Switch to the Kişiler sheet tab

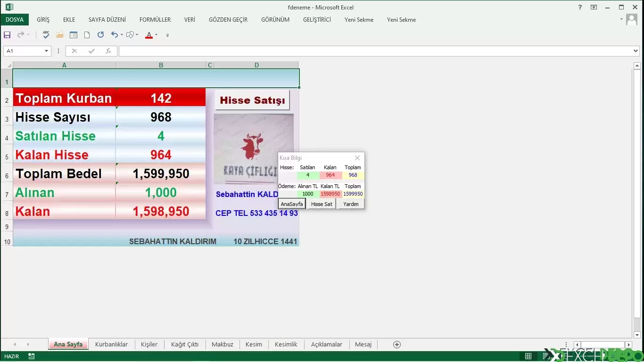pyautogui.click(x=149, y=344)
